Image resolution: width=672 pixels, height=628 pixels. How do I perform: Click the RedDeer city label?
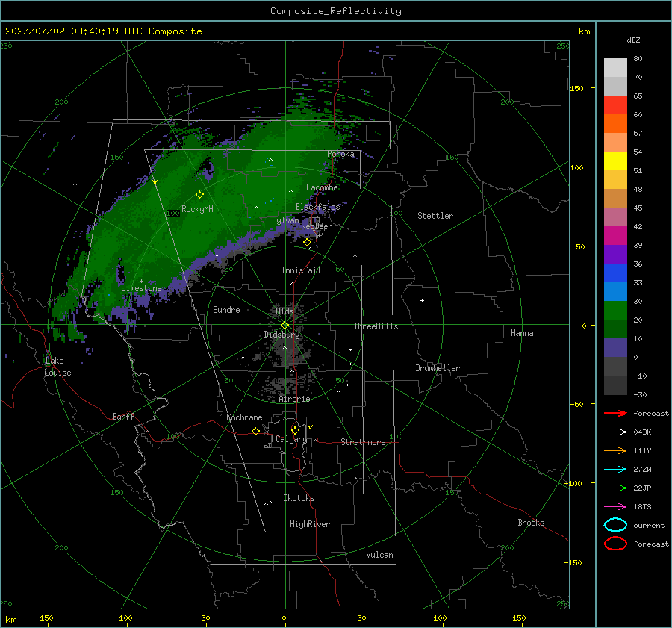[317, 226]
